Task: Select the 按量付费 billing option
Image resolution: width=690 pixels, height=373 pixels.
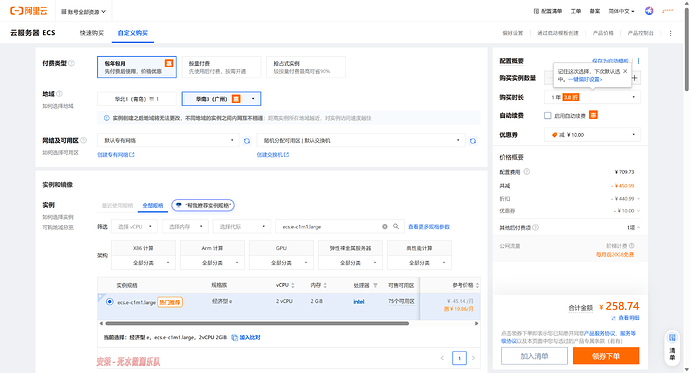Action: coord(221,67)
